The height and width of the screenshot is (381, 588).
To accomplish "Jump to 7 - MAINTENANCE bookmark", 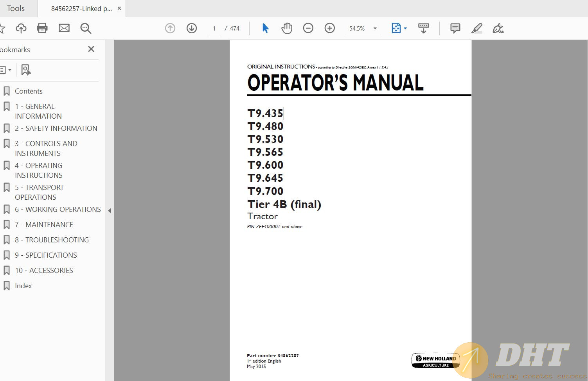I will pyautogui.click(x=44, y=224).
